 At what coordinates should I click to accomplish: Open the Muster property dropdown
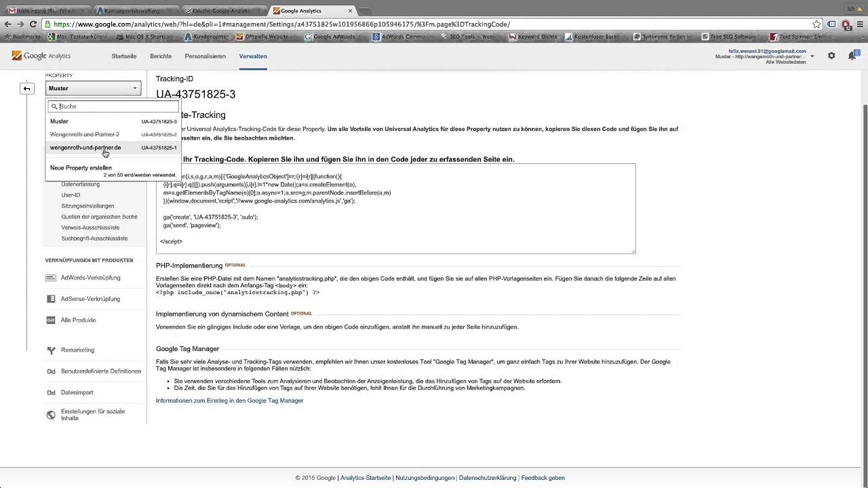[93, 88]
